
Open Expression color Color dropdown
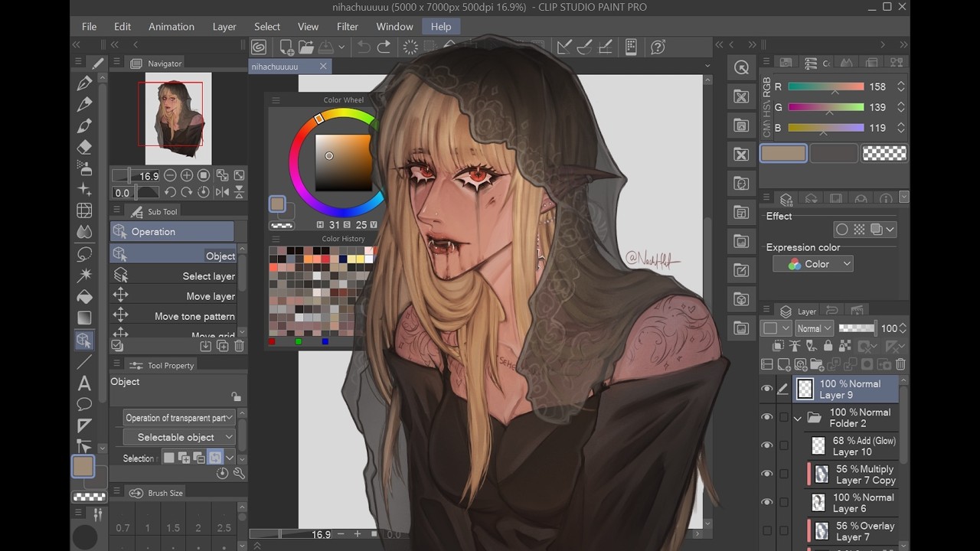click(x=813, y=264)
